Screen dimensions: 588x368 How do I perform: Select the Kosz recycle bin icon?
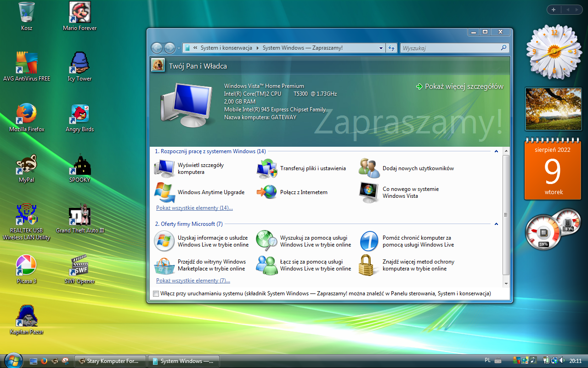pyautogui.click(x=27, y=12)
